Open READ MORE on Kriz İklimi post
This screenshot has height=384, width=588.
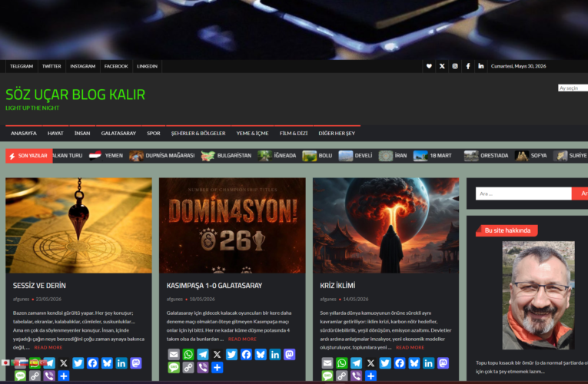point(410,348)
